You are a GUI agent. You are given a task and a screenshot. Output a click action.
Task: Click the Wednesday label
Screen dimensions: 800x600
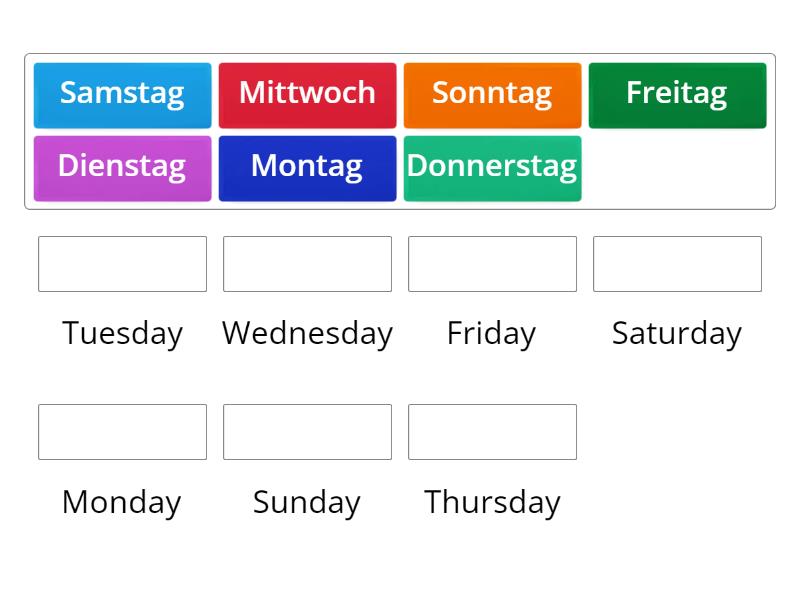click(x=307, y=333)
